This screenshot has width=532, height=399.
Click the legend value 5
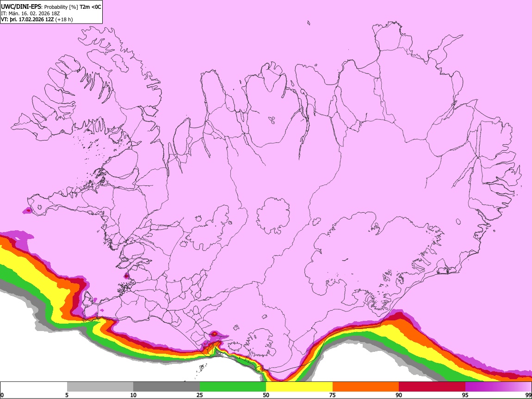coord(67,395)
